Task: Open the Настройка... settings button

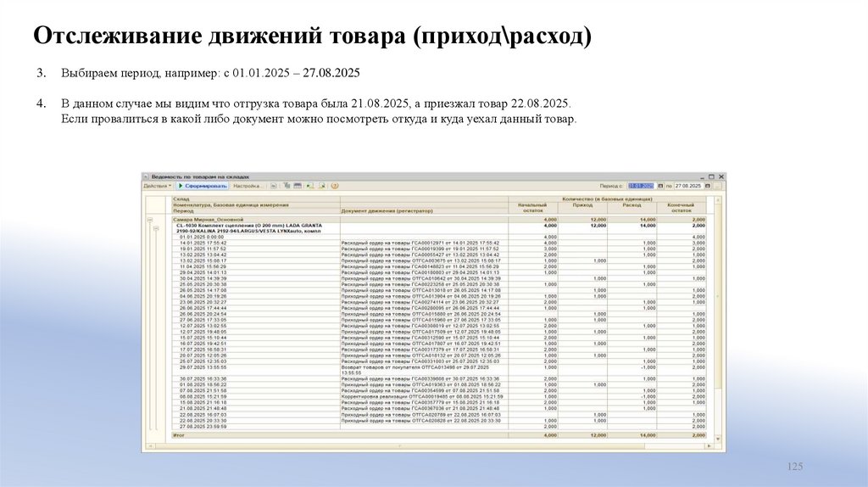Action: pos(247,186)
